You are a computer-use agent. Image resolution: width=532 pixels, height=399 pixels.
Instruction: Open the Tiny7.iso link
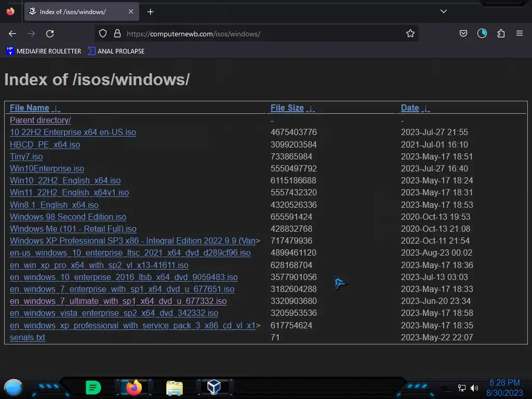[x=26, y=156]
